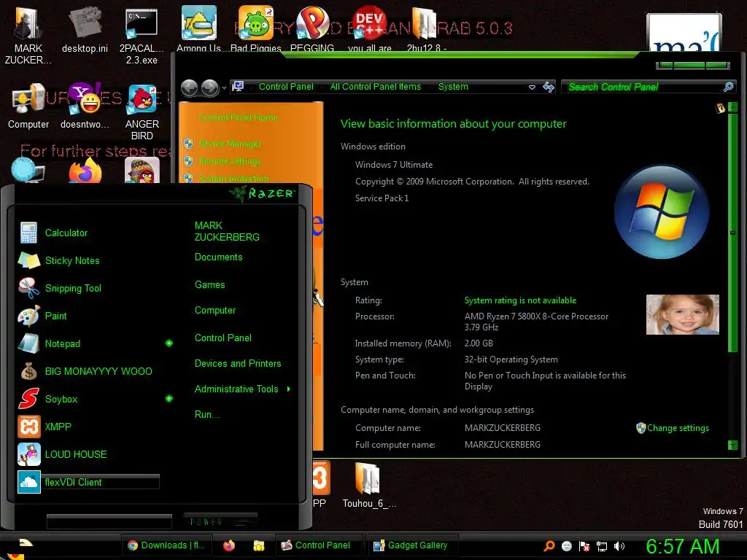The width and height of the screenshot is (747, 560).
Task: Expand Administrative Tools submenu arrow
Action: 289,389
